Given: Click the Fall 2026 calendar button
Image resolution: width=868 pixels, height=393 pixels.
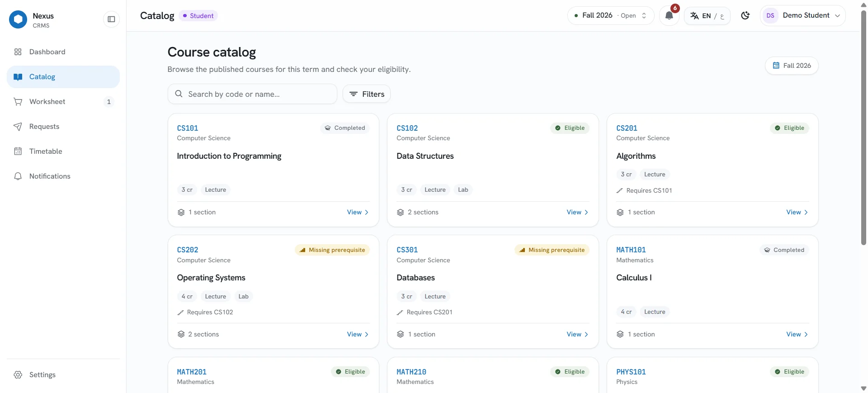Looking at the screenshot, I should 792,66.
